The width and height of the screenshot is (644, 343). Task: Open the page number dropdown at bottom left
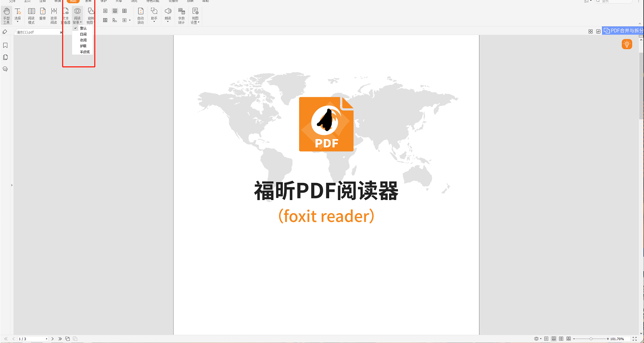click(46, 339)
